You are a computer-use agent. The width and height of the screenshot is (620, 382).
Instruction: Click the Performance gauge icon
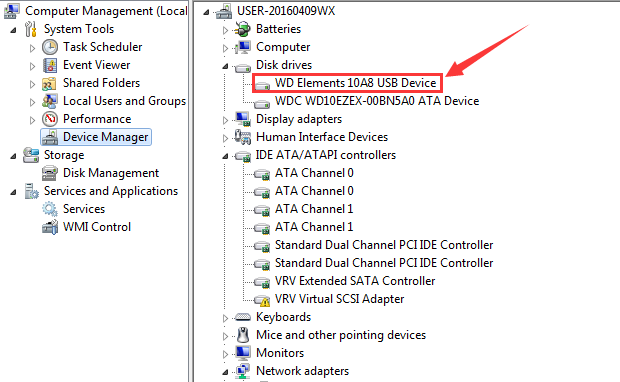pos(50,119)
